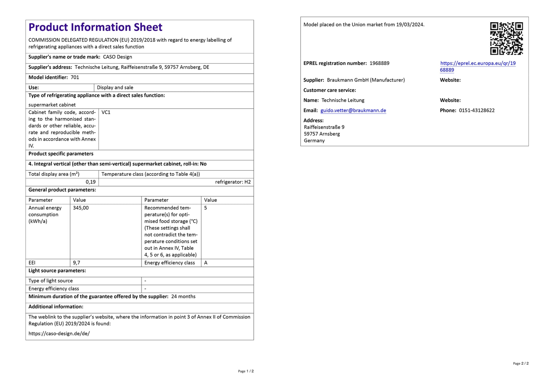Click the Braukmann GmbH (Manufacturer) supplier text

366,80
